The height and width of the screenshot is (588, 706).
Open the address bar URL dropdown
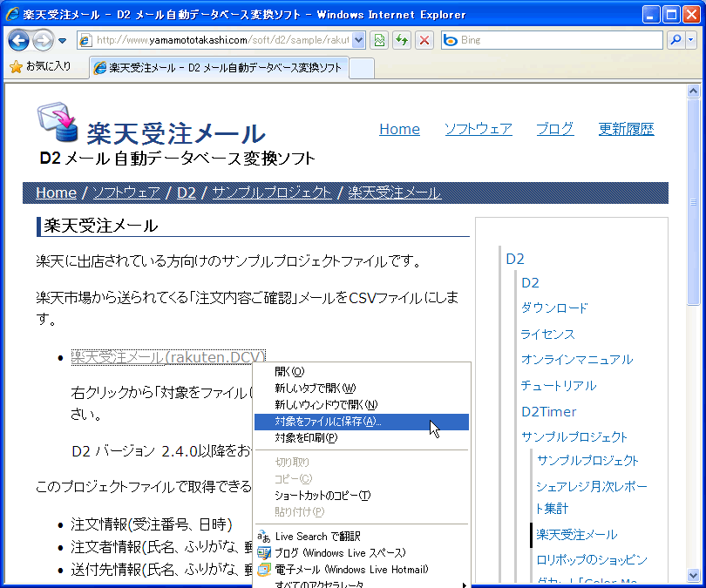(359, 40)
